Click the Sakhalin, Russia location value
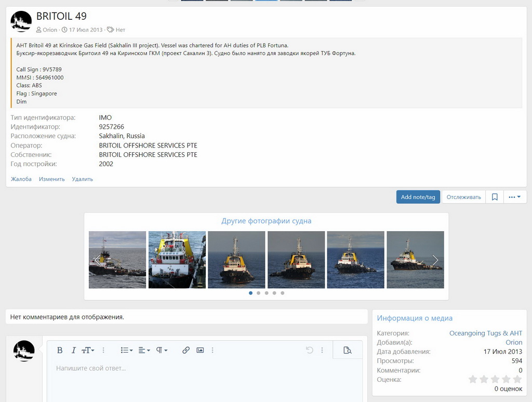The height and width of the screenshot is (402, 532). pos(122,136)
